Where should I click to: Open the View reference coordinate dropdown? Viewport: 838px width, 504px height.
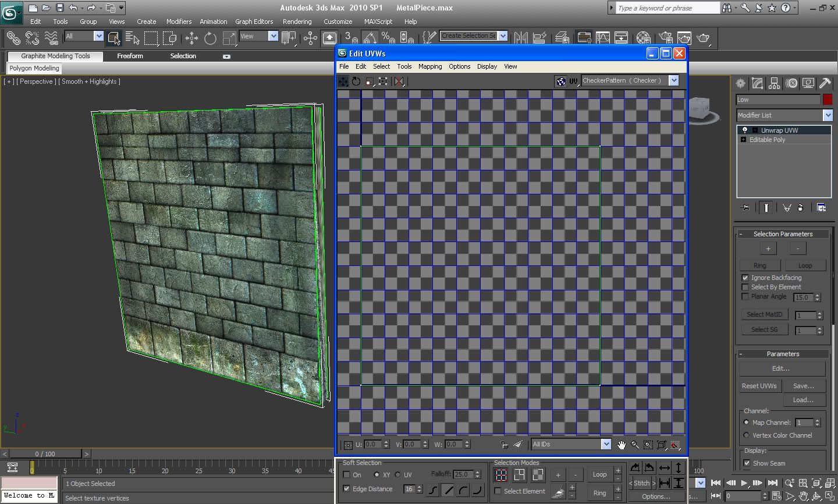point(273,36)
